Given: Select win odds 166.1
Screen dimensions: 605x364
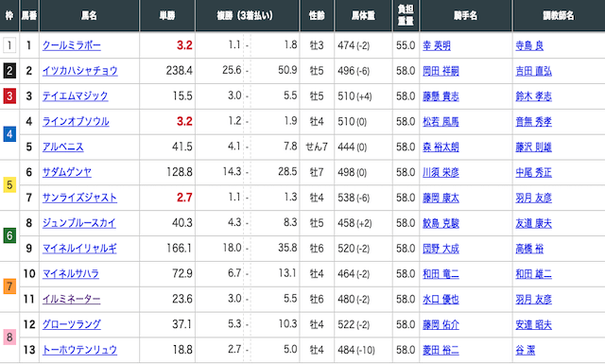Looking at the screenshot, I should (179, 249).
